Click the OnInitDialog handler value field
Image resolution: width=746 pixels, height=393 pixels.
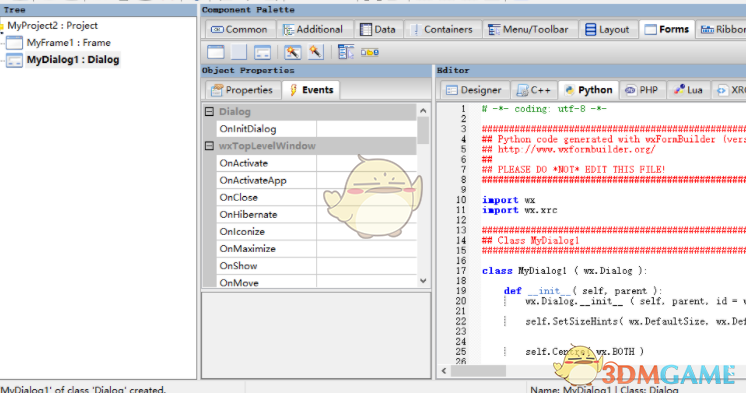pos(367,128)
